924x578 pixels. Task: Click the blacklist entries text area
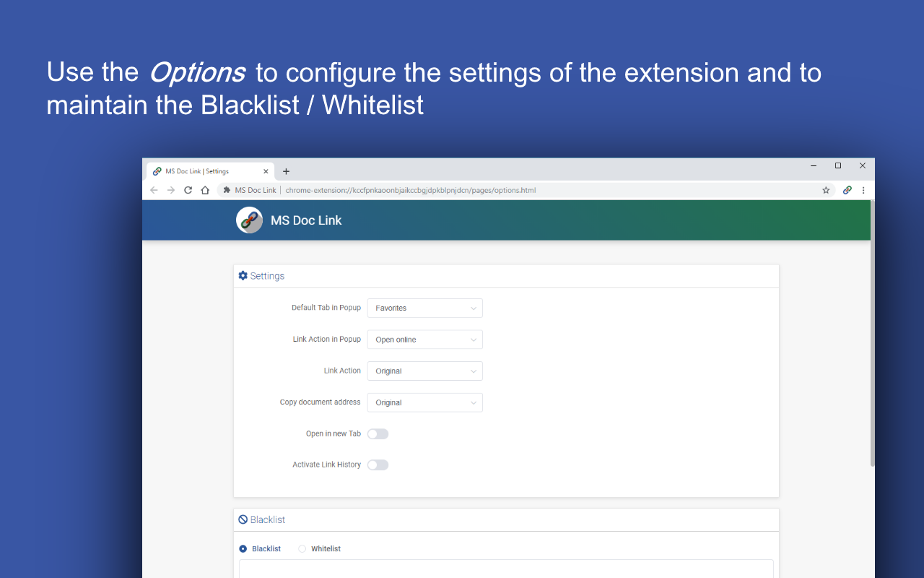point(506,569)
